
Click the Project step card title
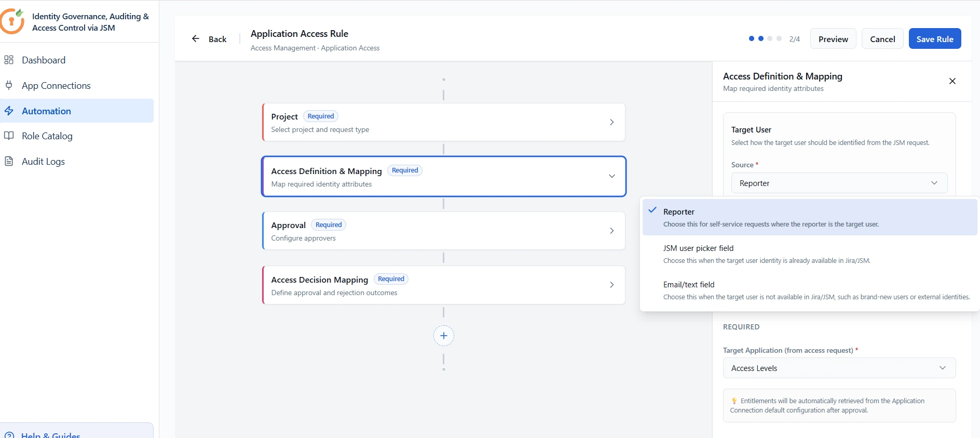pyautogui.click(x=284, y=116)
